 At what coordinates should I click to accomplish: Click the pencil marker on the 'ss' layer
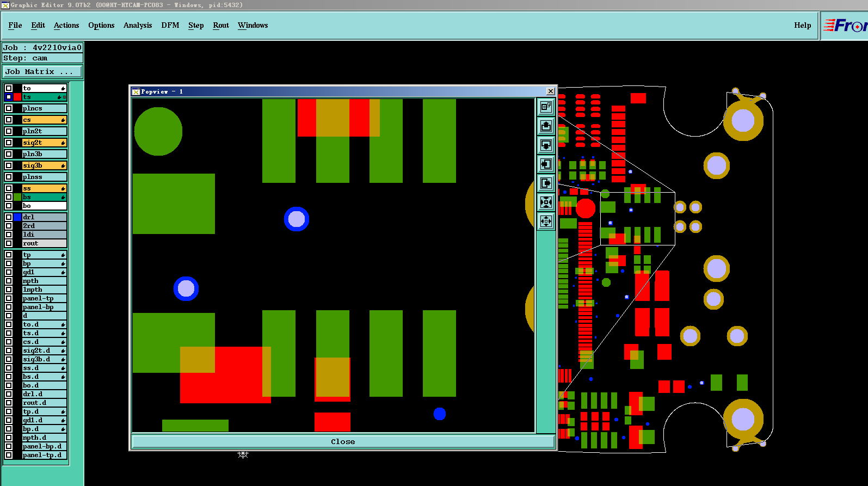coord(63,188)
